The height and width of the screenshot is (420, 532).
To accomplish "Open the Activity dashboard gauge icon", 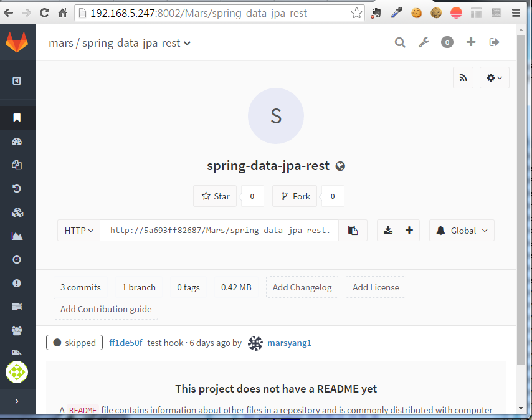I will (x=17, y=141).
